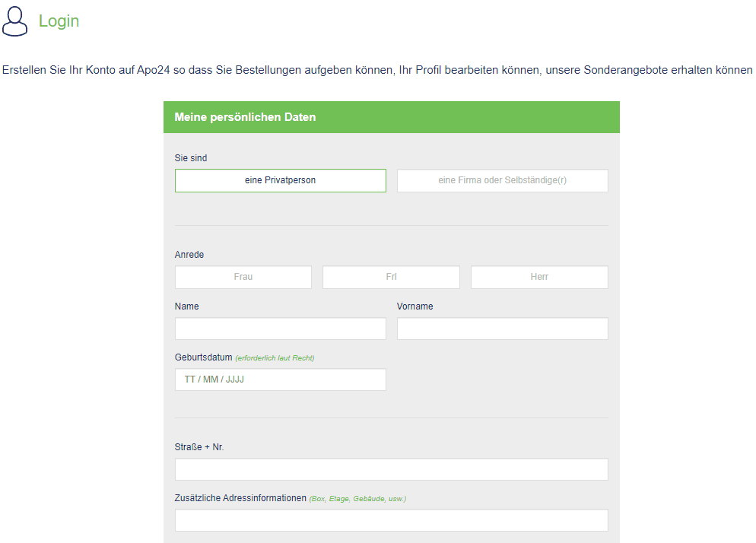Select 'eine Firma oder Selbständige(r)' option
Image resolution: width=756 pixels, height=543 pixels.
503,180
